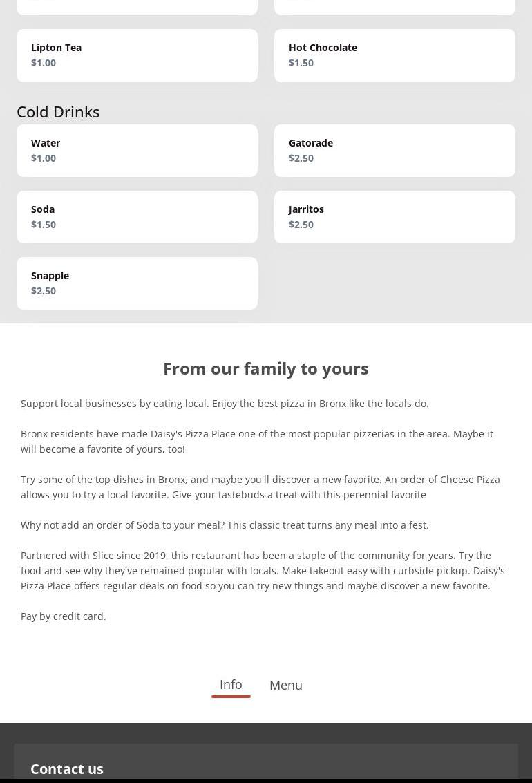Click the partially visible card above Hot Chocolate
The image size is (532, 783).
click(395, 6)
